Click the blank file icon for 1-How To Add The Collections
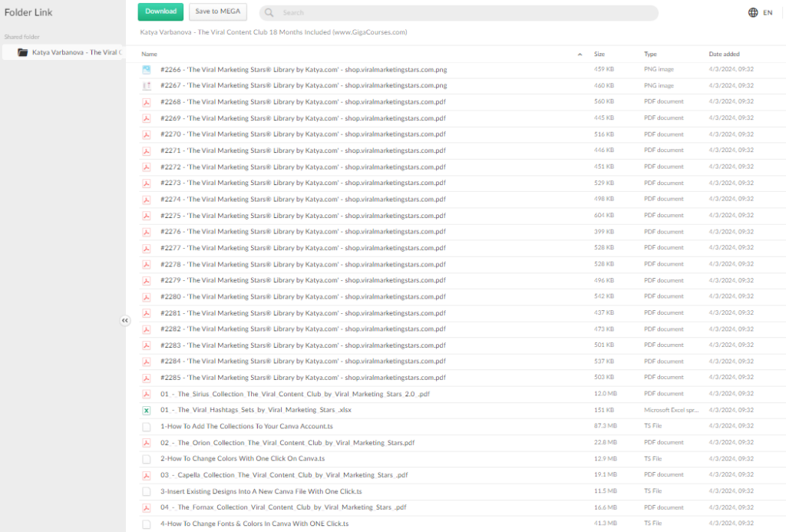The height and width of the screenshot is (532, 786). tap(146, 426)
